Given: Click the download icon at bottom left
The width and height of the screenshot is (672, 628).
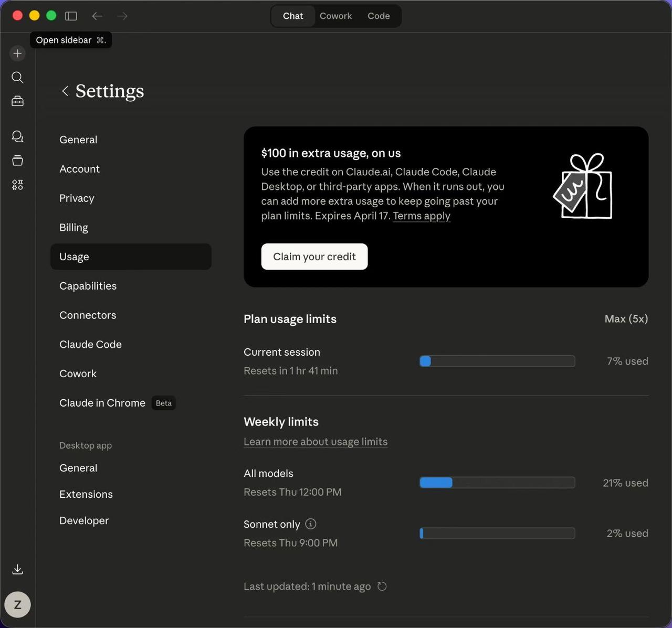Looking at the screenshot, I should click(17, 569).
